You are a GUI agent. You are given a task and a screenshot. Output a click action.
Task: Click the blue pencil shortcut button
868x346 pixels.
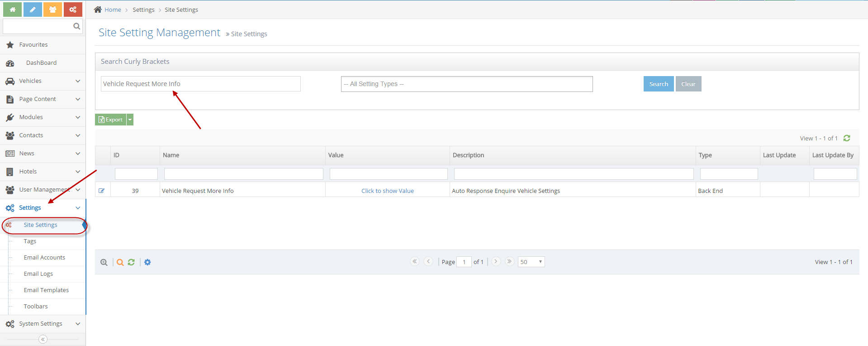coord(33,10)
